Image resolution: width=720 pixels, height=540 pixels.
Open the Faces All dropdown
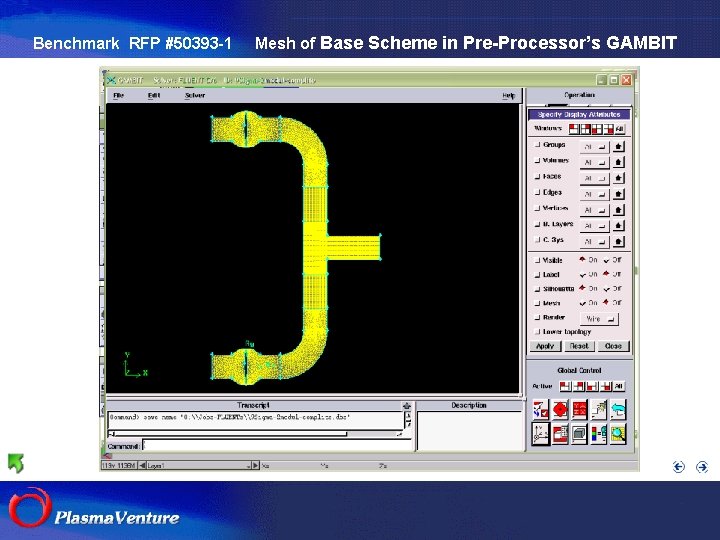(595, 178)
